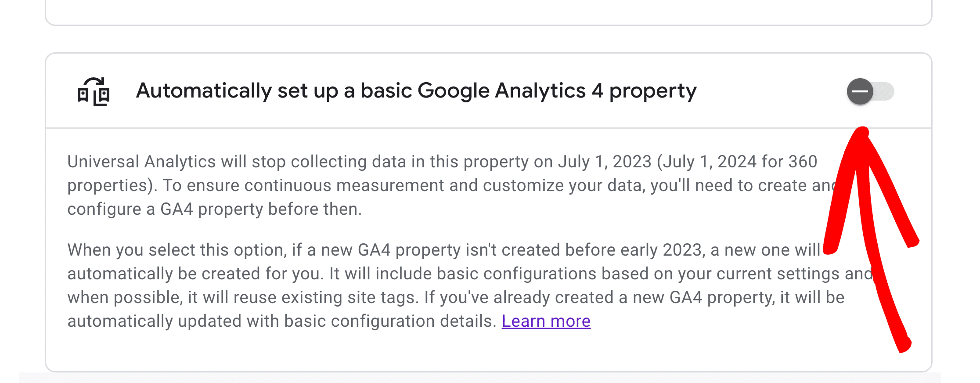Click the gray footer bar below the card
Screen dimensions: 980x383
point(480,378)
